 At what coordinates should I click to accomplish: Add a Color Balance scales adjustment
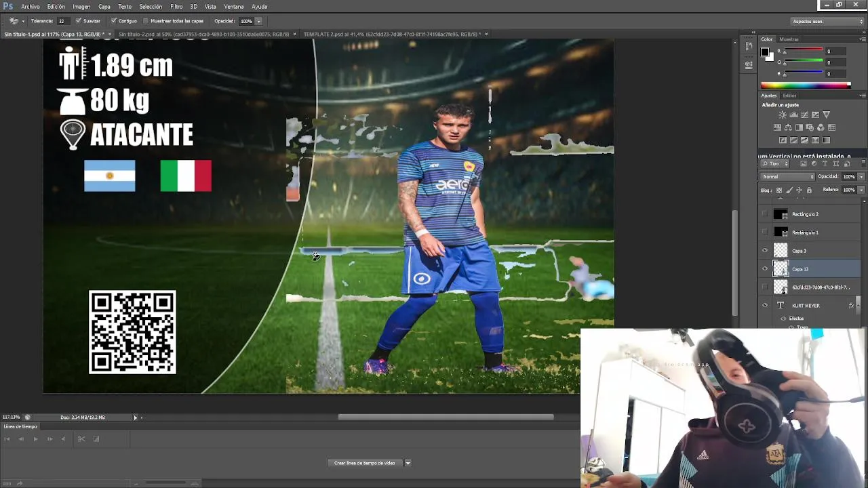pos(788,127)
